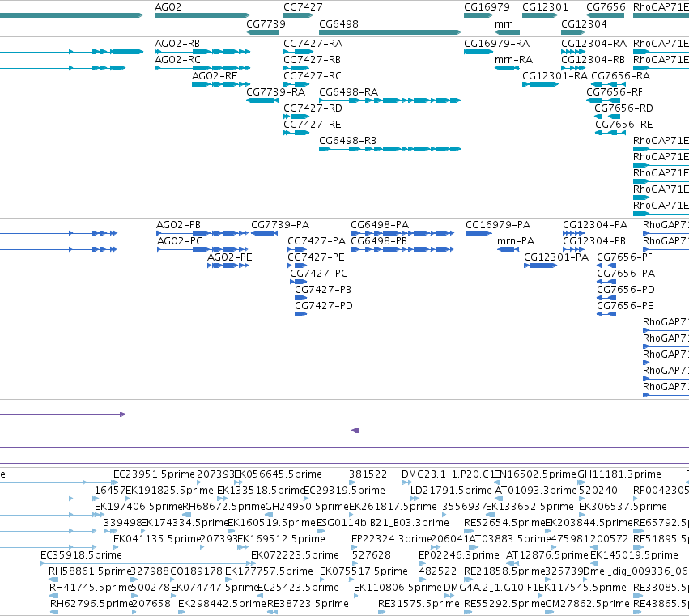Select the CG7656-RE transcript label
The image size is (689, 616).
tap(624, 125)
